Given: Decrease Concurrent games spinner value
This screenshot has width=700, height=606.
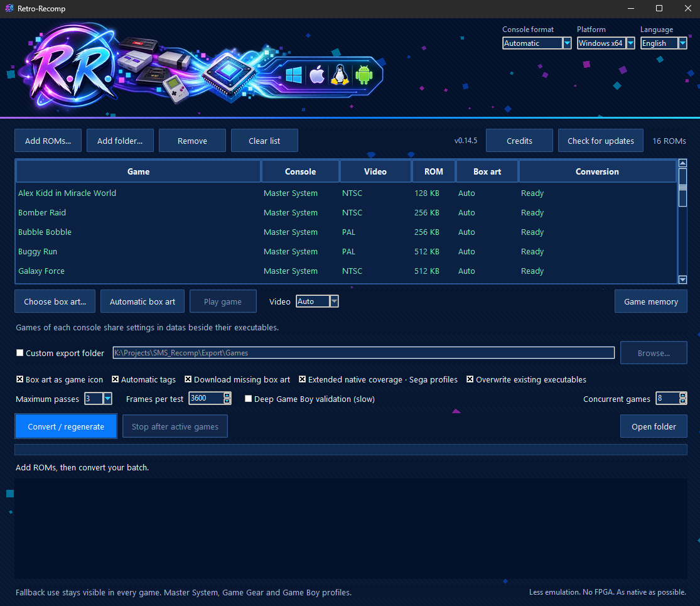Looking at the screenshot, I should tap(682, 401).
